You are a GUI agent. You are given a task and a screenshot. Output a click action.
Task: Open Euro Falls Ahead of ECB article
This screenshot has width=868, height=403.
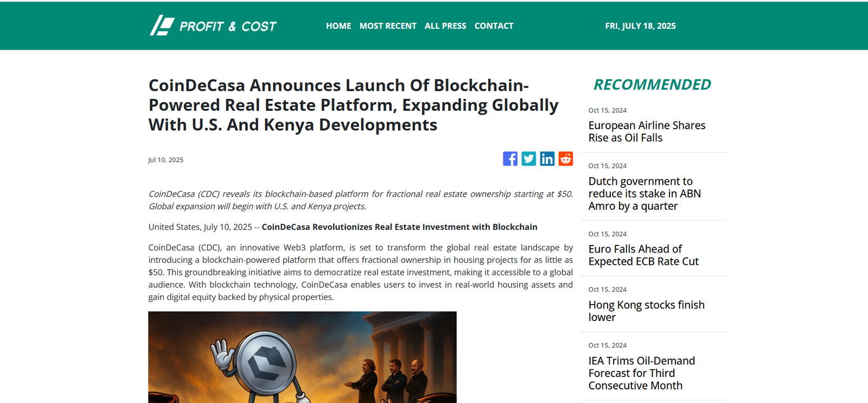pyautogui.click(x=643, y=255)
